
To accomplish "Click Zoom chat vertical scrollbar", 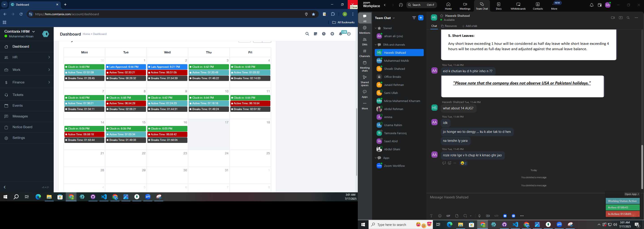I will [642, 167].
